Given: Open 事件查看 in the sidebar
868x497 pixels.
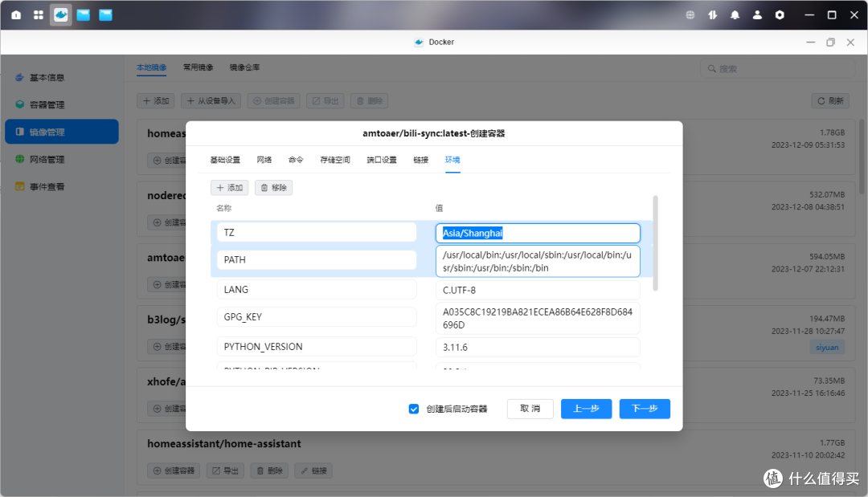Looking at the screenshot, I should coord(62,186).
